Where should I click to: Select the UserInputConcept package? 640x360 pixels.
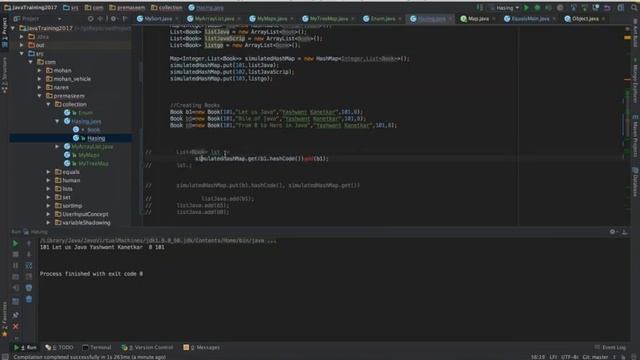tap(85, 214)
